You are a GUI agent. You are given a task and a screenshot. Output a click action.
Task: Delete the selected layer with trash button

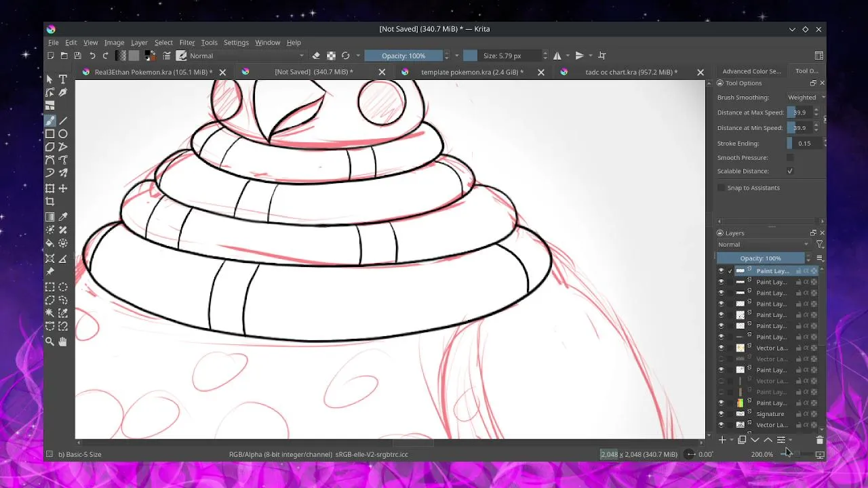click(x=820, y=441)
